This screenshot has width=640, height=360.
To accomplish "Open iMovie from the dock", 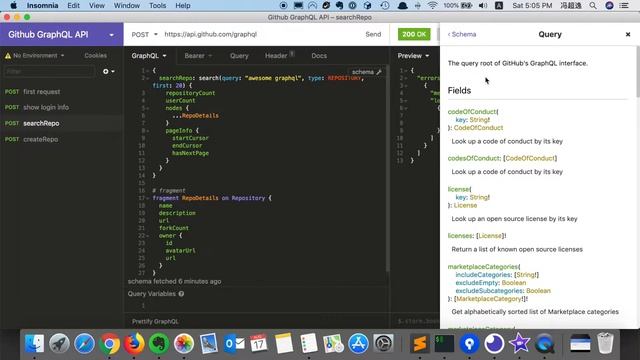I will point(519,343).
